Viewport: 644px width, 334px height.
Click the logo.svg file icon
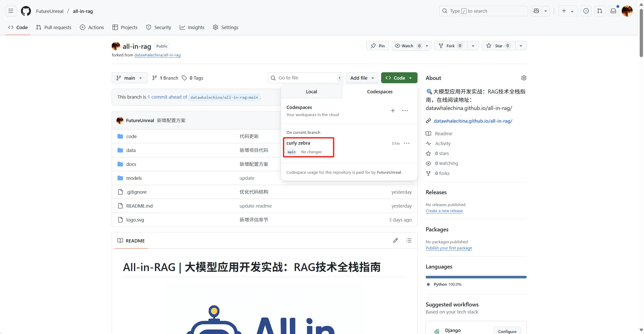click(120, 220)
